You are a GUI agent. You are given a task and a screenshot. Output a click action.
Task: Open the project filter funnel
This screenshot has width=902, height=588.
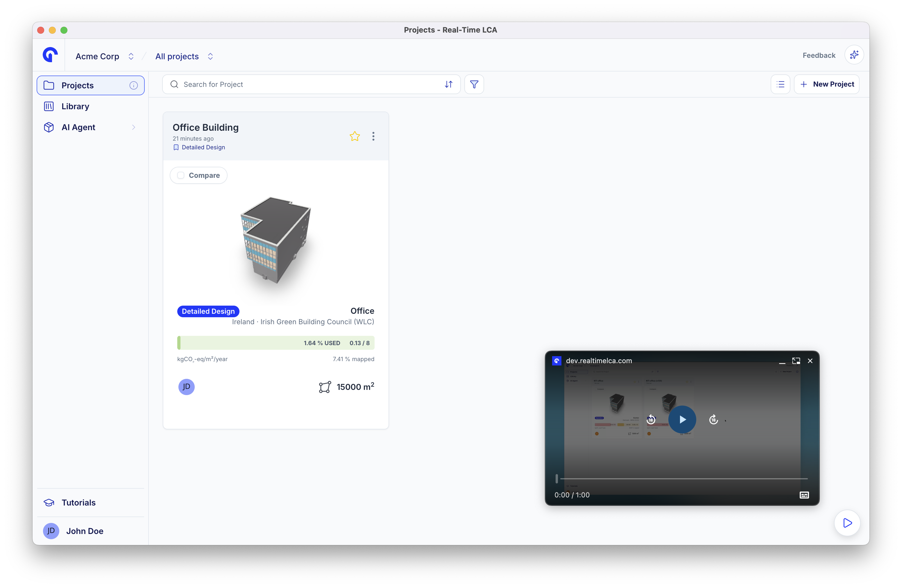pyautogui.click(x=474, y=84)
